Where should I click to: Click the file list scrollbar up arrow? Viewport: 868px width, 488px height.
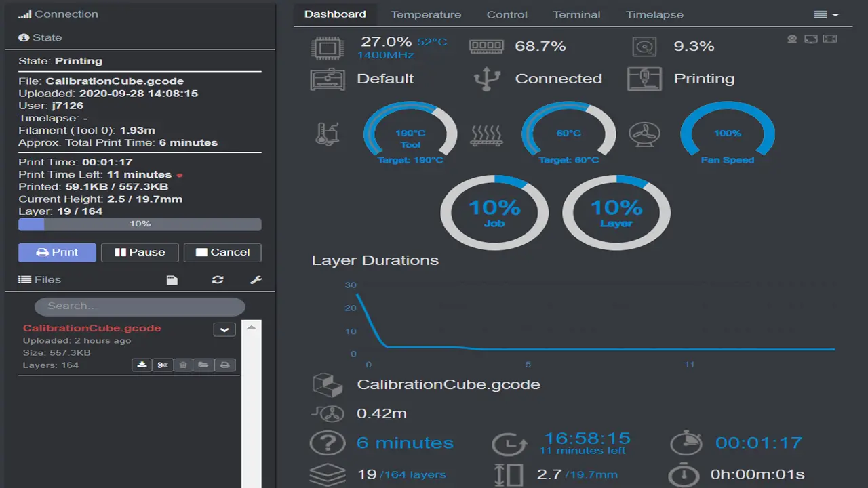click(252, 328)
